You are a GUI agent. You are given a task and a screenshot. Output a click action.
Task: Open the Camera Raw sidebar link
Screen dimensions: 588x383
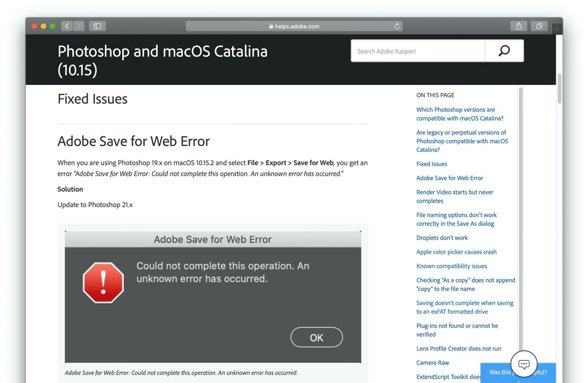(x=432, y=363)
